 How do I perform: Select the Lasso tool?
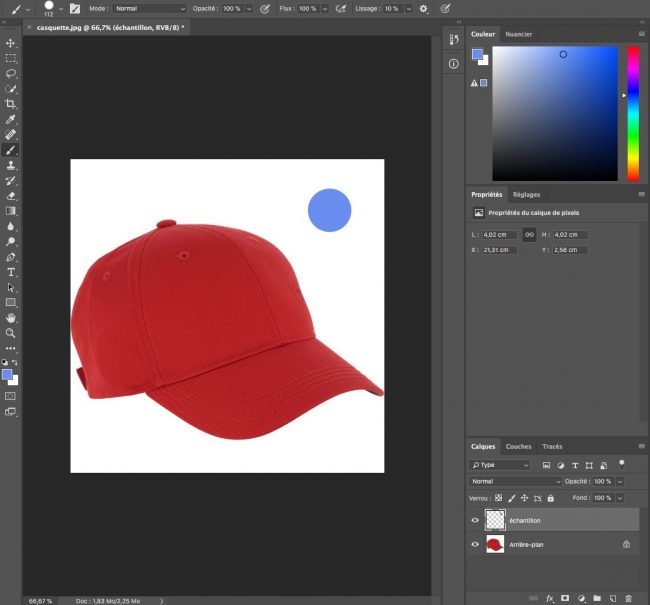tap(11, 73)
